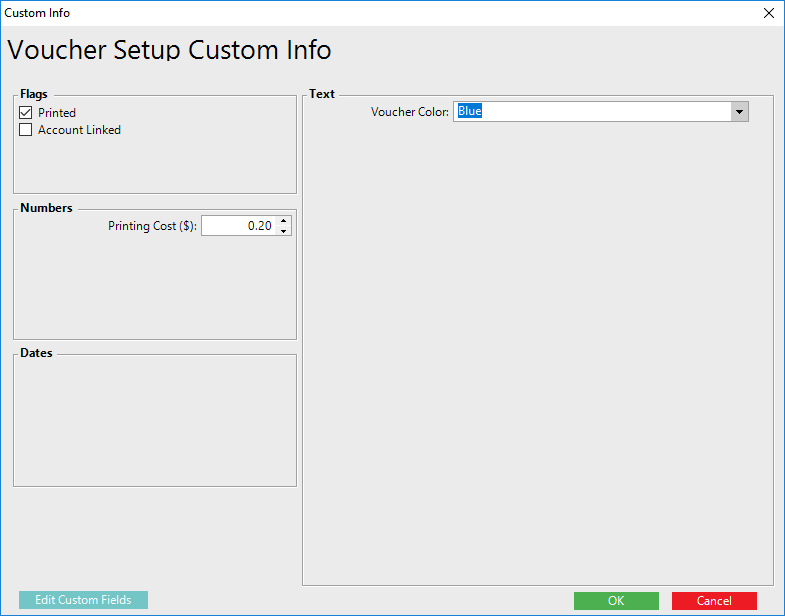Enable the Account Linked checkbox
Viewport: 785px width, 616px height.
coord(26,130)
